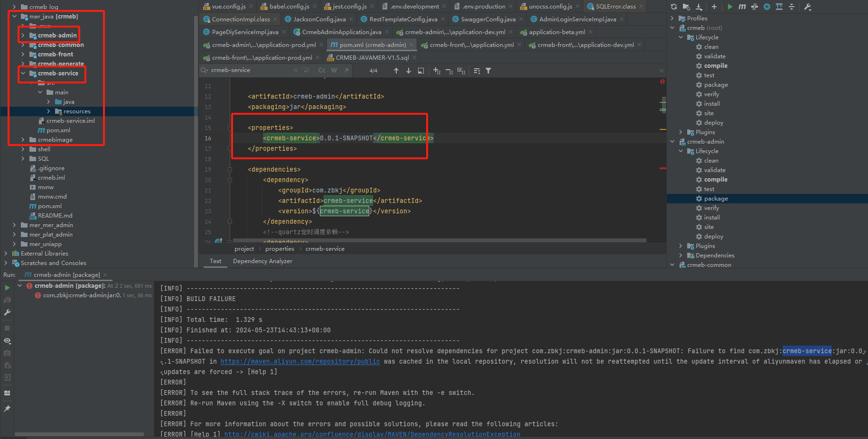868x439 pixels.
Task: Toggle regex search option
Action: click(346, 70)
